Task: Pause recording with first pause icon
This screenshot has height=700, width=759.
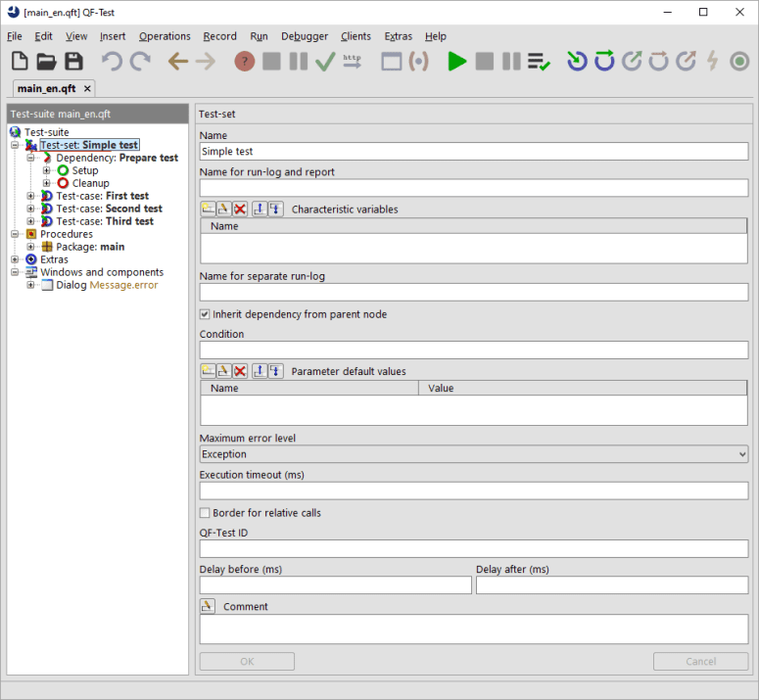Action: click(x=298, y=62)
